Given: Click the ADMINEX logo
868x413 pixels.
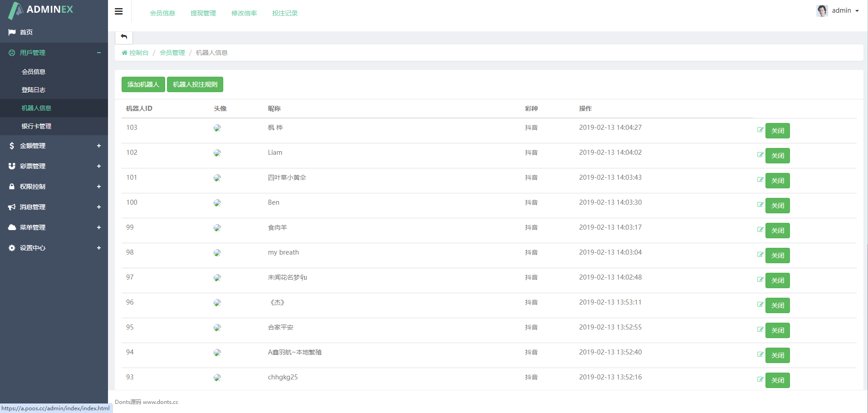Looking at the screenshot, I should [41, 10].
